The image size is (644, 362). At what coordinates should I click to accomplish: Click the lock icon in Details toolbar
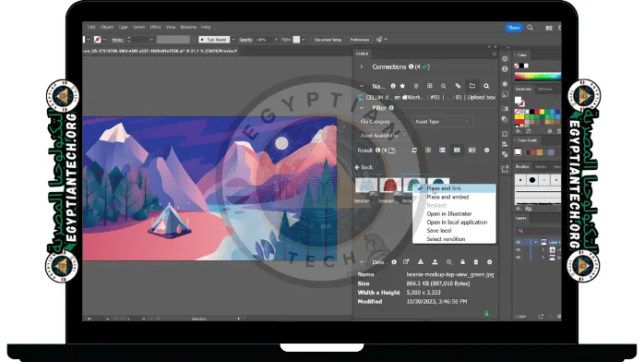462,262
